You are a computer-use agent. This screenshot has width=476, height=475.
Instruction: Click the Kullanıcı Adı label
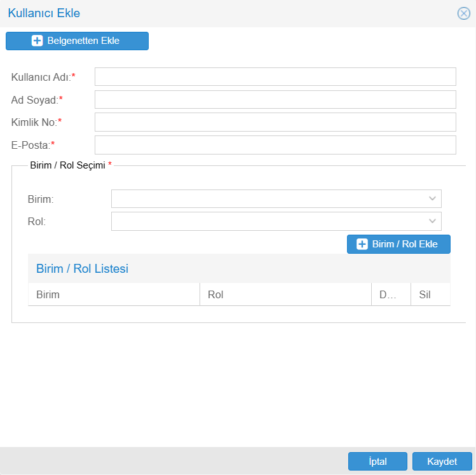tap(41, 77)
